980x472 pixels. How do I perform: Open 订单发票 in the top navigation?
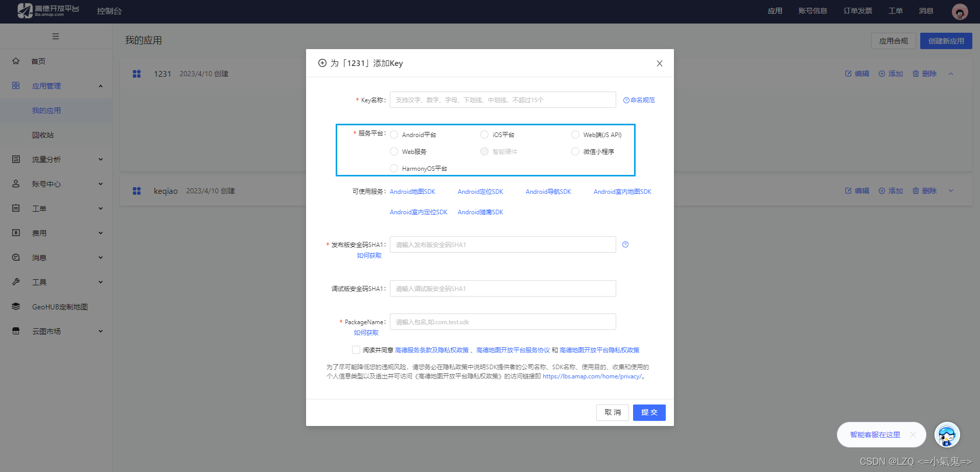(x=858, y=11)
